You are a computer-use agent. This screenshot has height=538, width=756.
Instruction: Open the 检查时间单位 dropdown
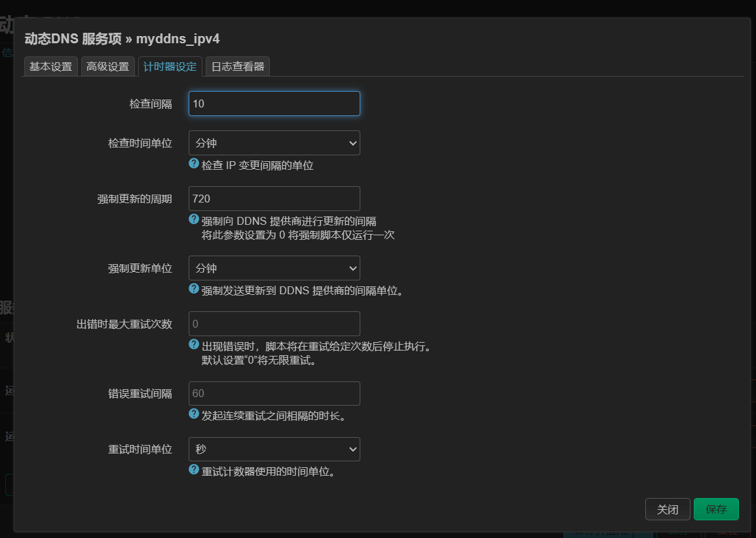pyautogui.click(x=274, y=143)
